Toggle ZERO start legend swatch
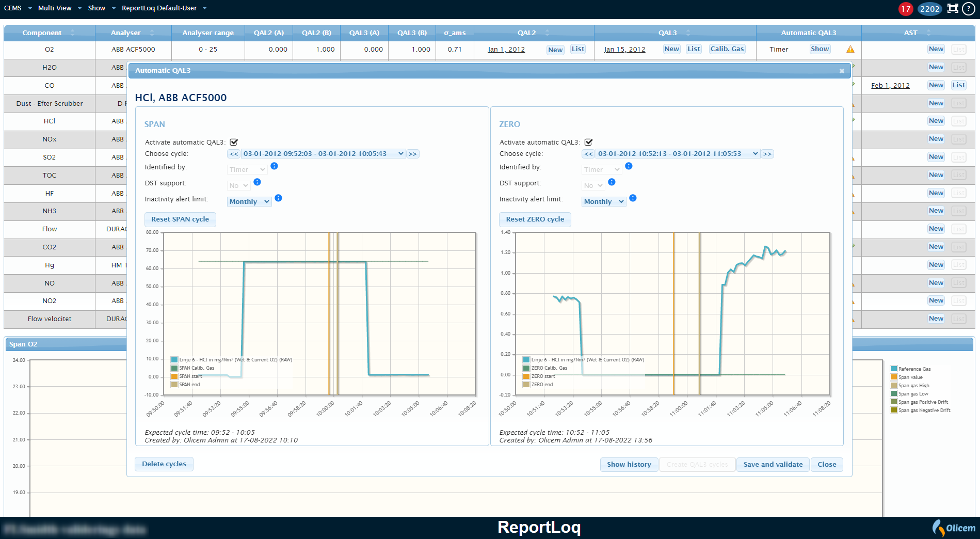980x539 pixels. [x=526, y=376]
